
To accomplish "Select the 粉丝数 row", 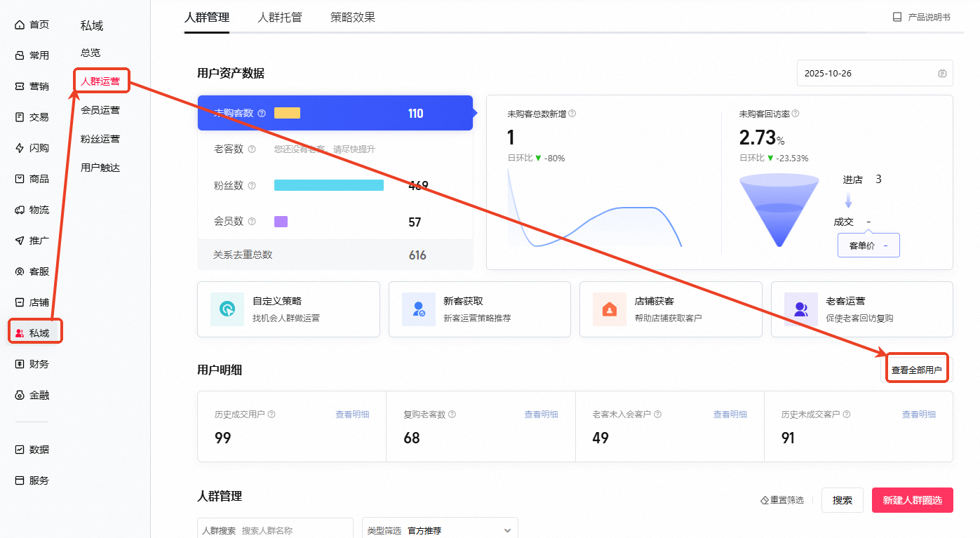I will [x=335, y=185].
